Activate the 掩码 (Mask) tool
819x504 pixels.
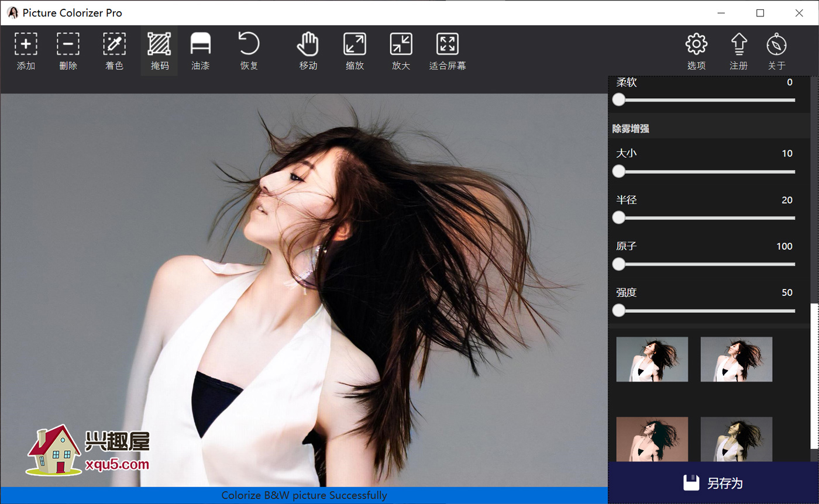coord(159,51)
